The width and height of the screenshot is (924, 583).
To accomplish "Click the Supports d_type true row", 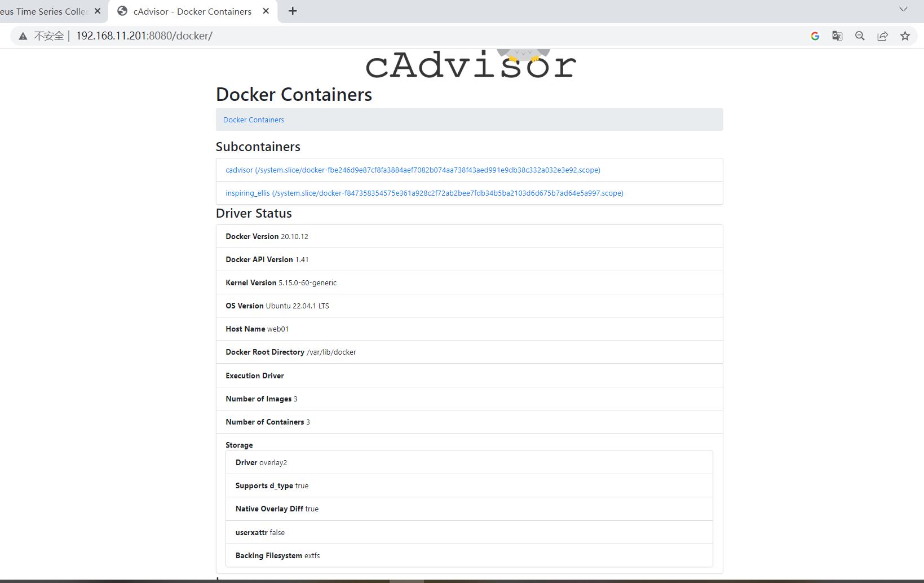I will coord(469,485).
